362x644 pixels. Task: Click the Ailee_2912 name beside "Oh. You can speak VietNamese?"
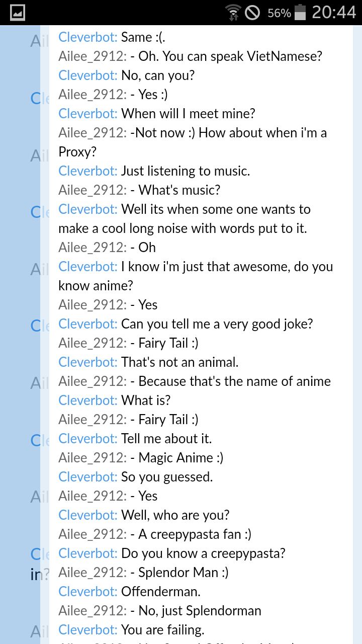[93, 56]
